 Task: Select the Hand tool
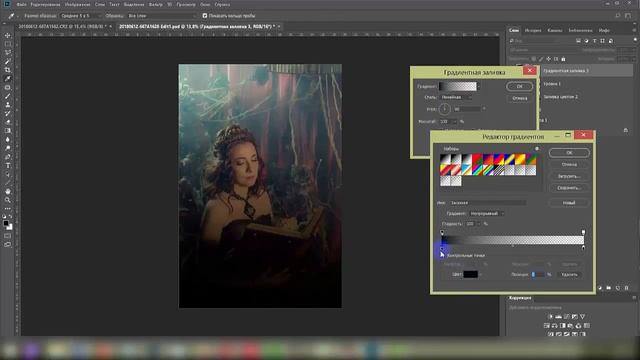pos(7,191)
